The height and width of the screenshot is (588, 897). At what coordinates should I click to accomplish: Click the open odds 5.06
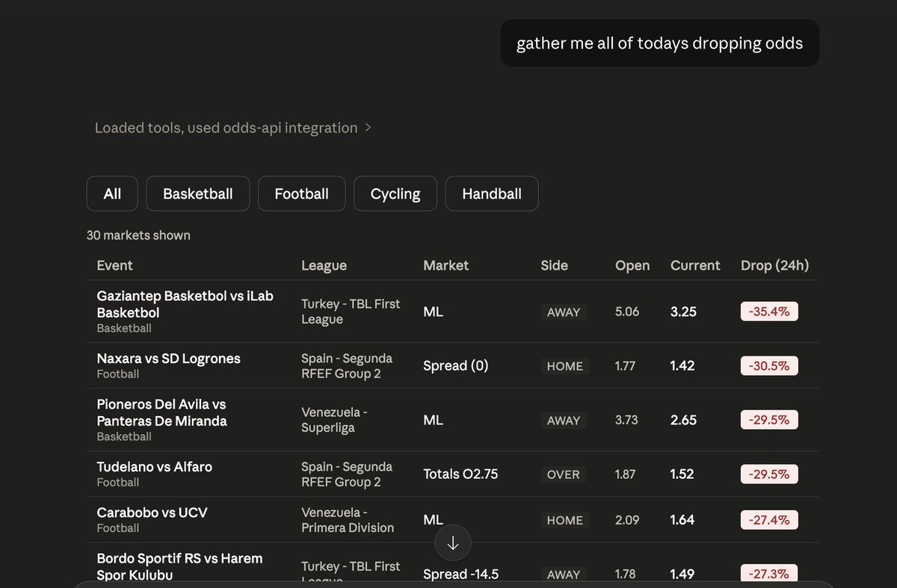[627, 312]
